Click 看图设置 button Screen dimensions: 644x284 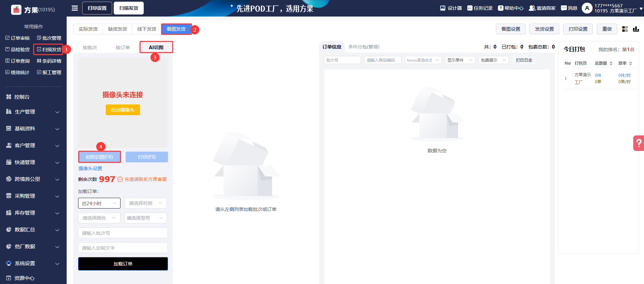[x=511, y=29]
